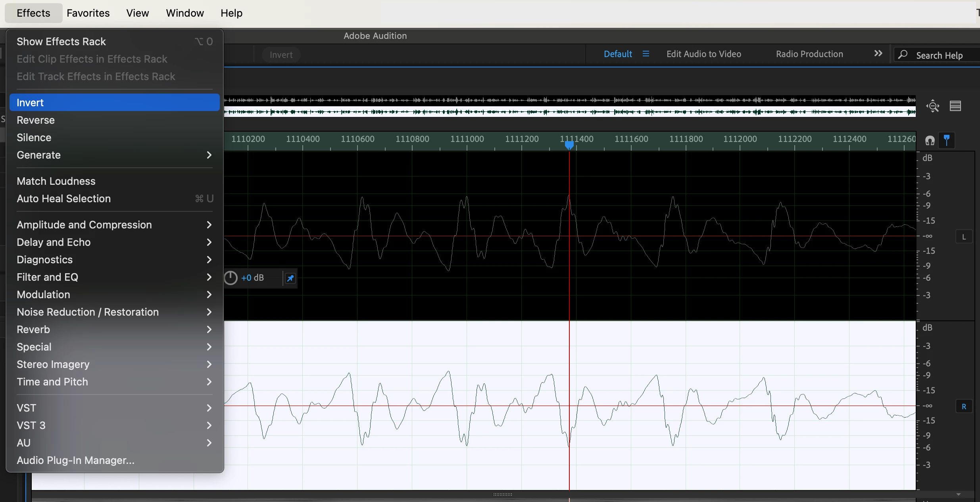
Task: Switch to Radio Production workspace
Action: (x=809, y=54)
